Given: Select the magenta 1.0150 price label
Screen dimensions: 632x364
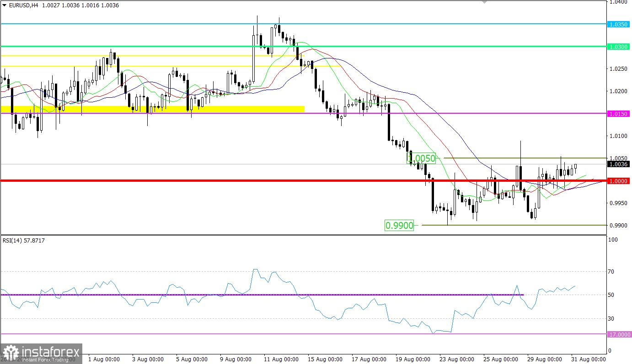Looking at the screenshot, I should click(619, 114).
